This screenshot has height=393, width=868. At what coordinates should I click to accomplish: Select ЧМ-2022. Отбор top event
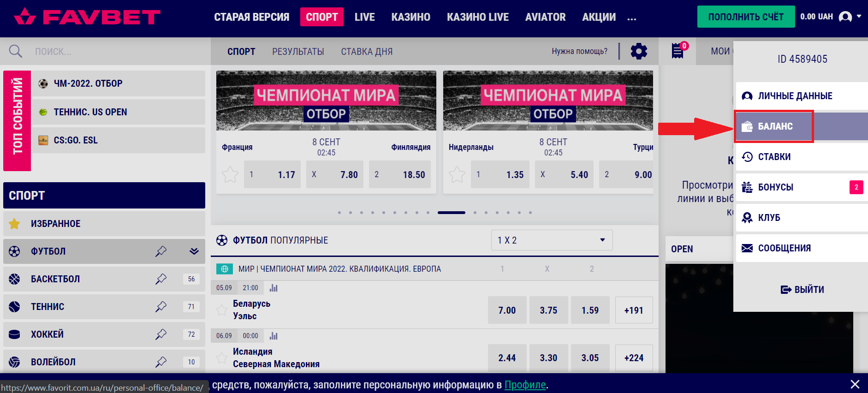tap(119, 83)
